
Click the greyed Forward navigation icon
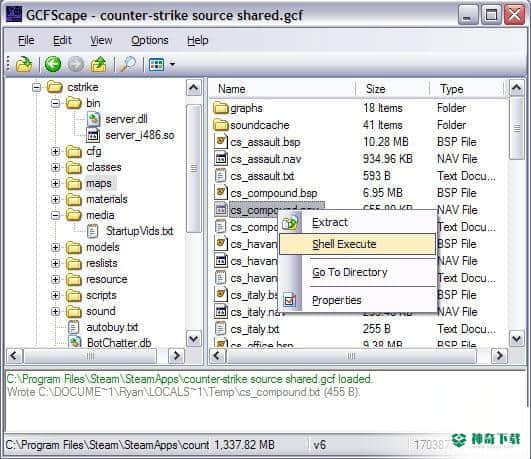point(75,64)
